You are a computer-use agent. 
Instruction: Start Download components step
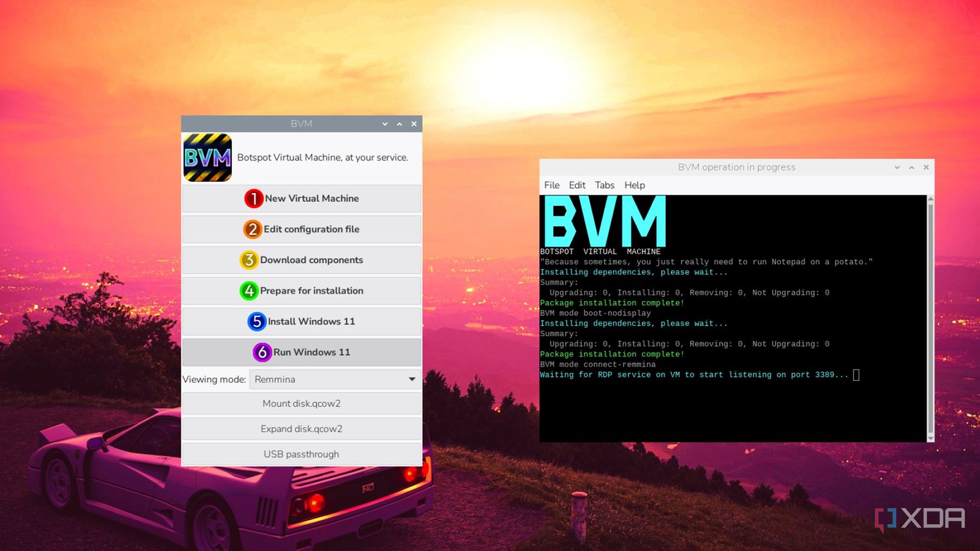[x=301, y=260]
